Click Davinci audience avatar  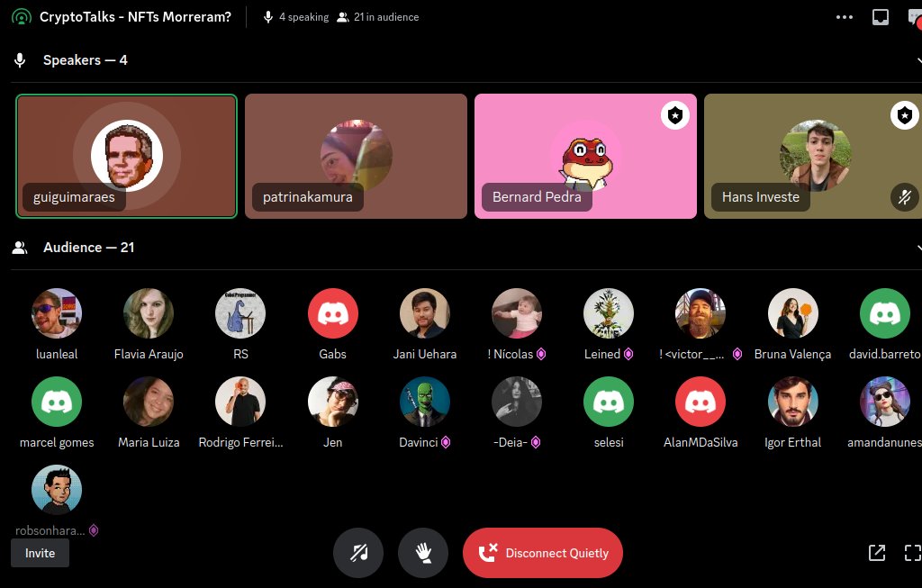425,402
